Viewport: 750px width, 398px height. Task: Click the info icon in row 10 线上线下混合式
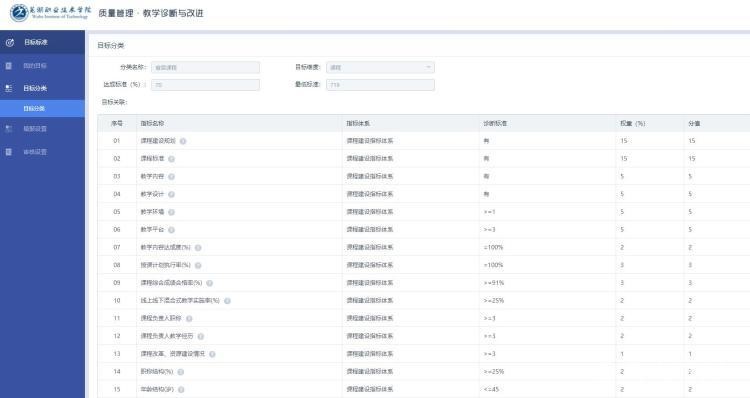tap(227, 301)
